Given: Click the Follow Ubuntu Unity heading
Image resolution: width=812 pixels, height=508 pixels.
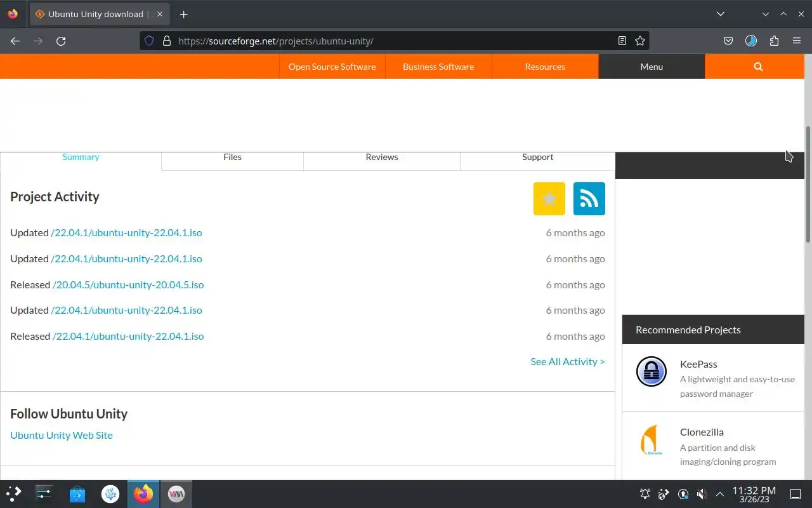Looking at the screenshot, I should [x=69, y=414].
